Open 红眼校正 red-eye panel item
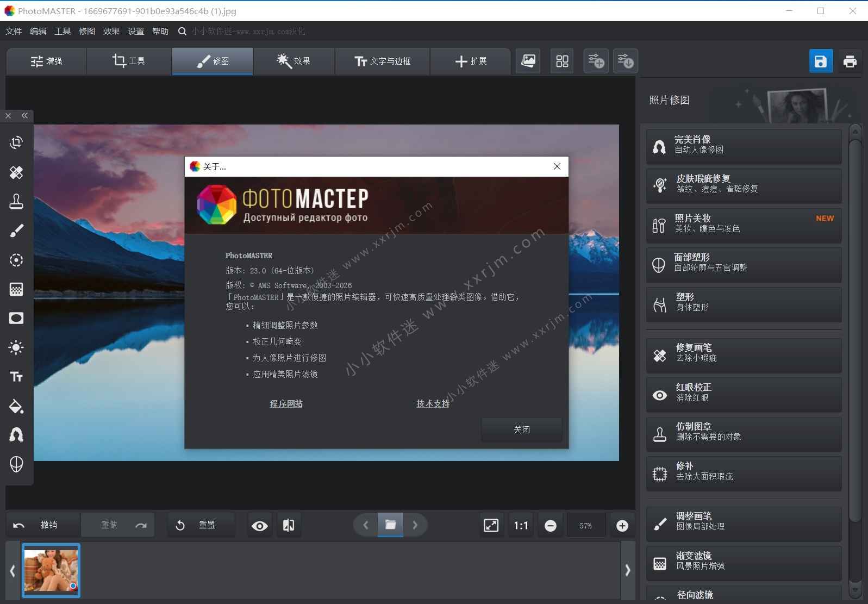The image size is (868, 604). pyautogui.click(x=744, y=394)
